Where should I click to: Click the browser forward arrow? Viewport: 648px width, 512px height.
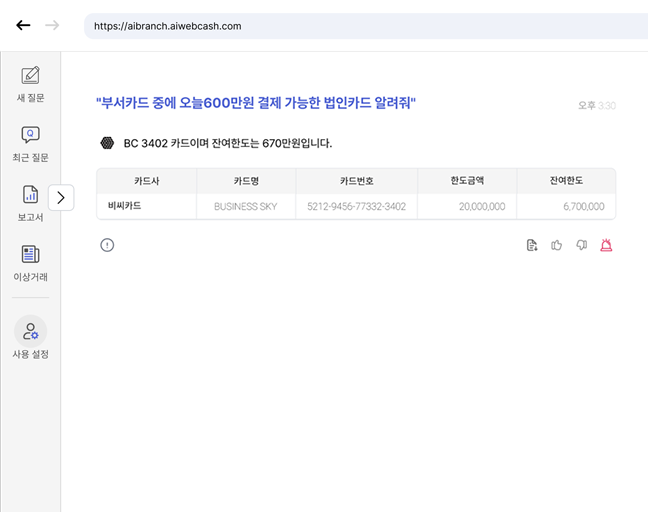point(52,25)
